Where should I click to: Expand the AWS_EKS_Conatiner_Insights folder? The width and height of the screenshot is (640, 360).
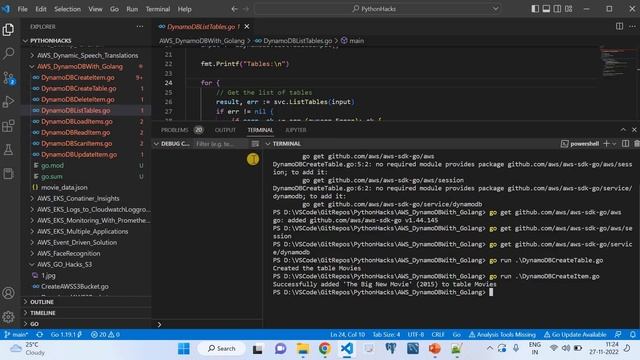[x=78, y=198]
